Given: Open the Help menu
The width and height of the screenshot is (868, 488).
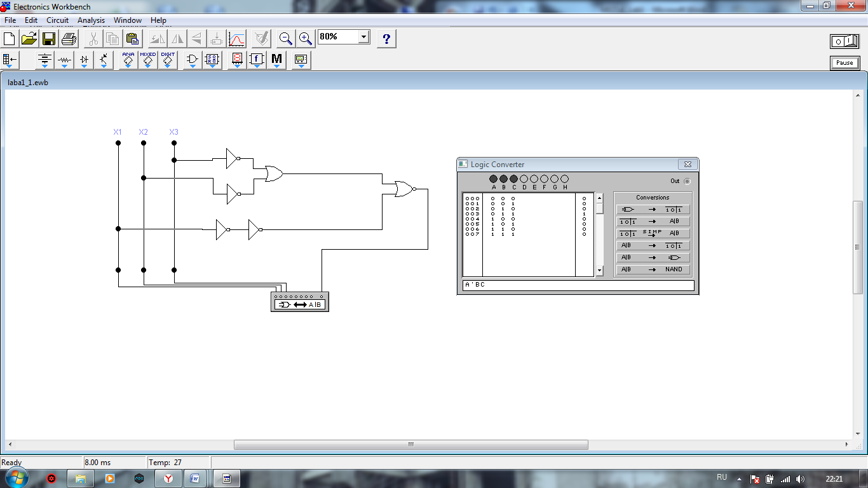Looking at the screenshot, I should click(x=158, y=20).
